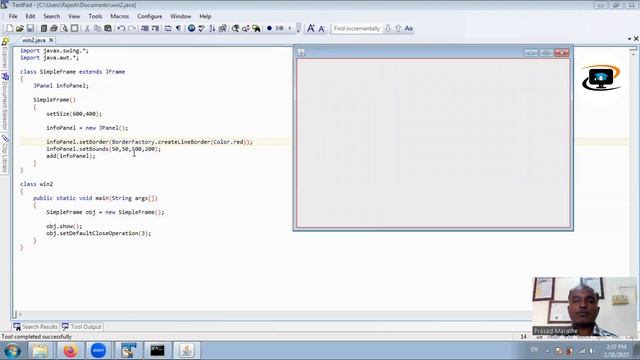Toggle macro recording dot button
640x360 pixels.
[x=269, y=29]
